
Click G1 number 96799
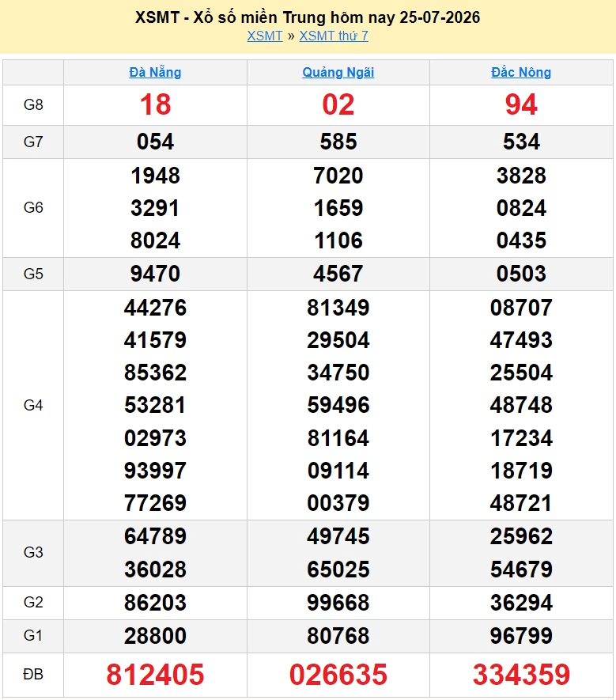coord(521,636)
